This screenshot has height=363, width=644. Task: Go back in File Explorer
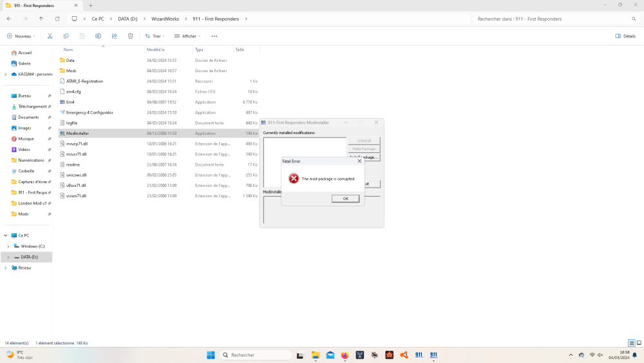click(x=9, y=19)
